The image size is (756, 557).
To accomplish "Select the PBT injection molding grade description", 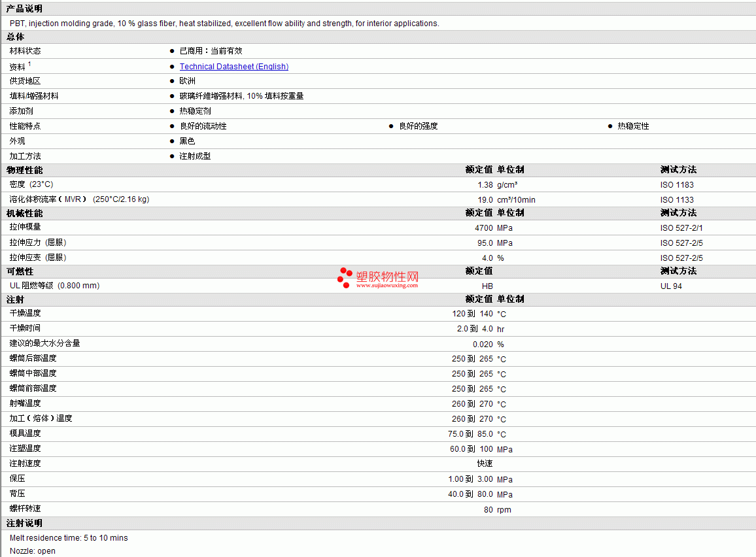I will coord(224,23).
